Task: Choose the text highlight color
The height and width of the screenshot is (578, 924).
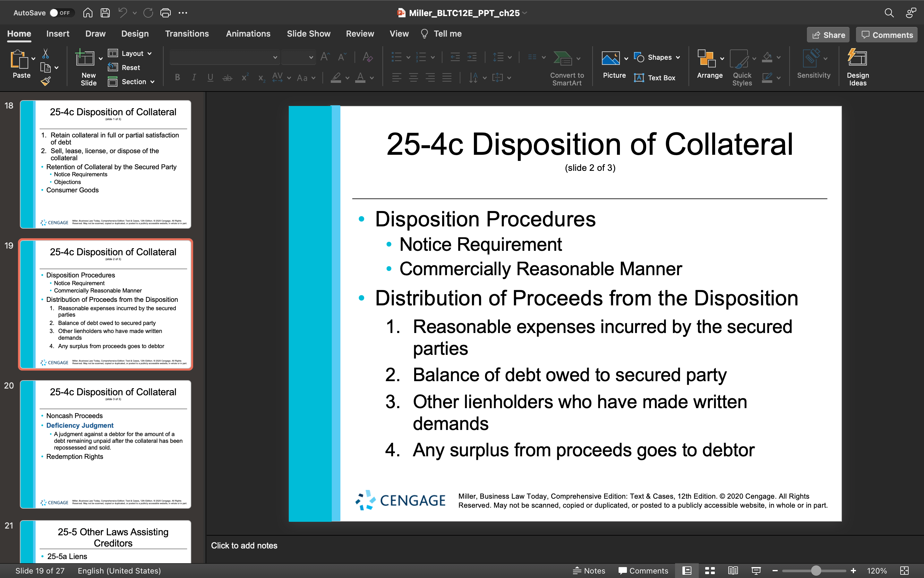Action: [x=336, y=78]
